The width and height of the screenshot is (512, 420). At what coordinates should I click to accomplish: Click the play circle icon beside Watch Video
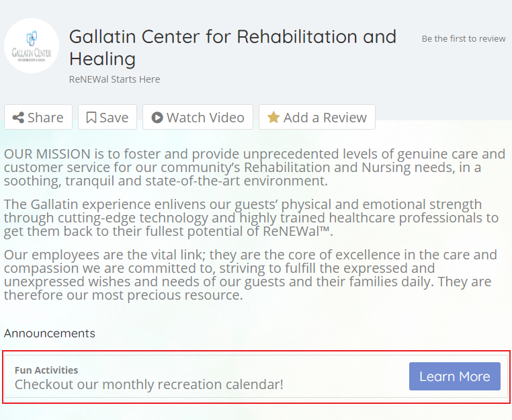157,118
